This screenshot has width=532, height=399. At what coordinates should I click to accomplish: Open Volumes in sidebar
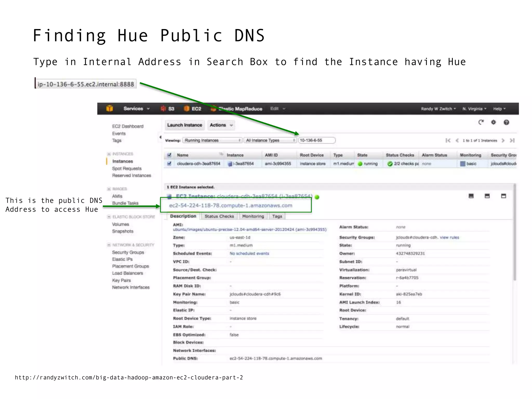click(120, 224)
